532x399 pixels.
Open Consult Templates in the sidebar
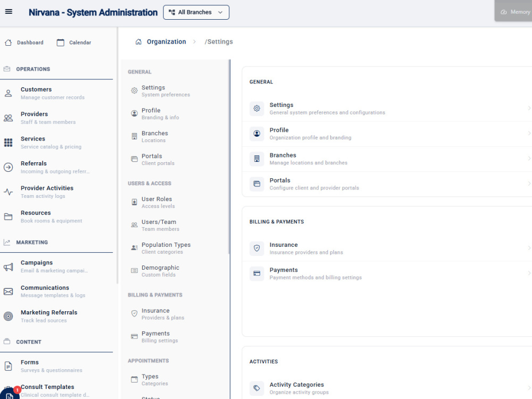(56, 390)
